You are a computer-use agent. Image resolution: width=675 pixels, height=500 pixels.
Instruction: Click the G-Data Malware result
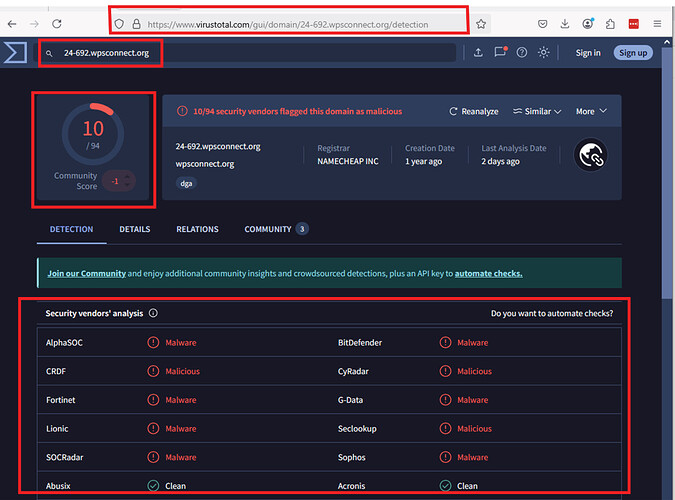tap(473, 400)
